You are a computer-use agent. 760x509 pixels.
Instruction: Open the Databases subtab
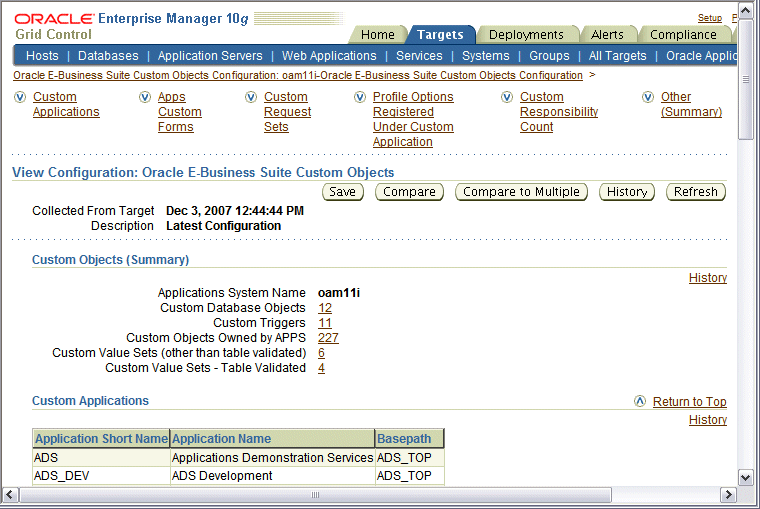108,56
